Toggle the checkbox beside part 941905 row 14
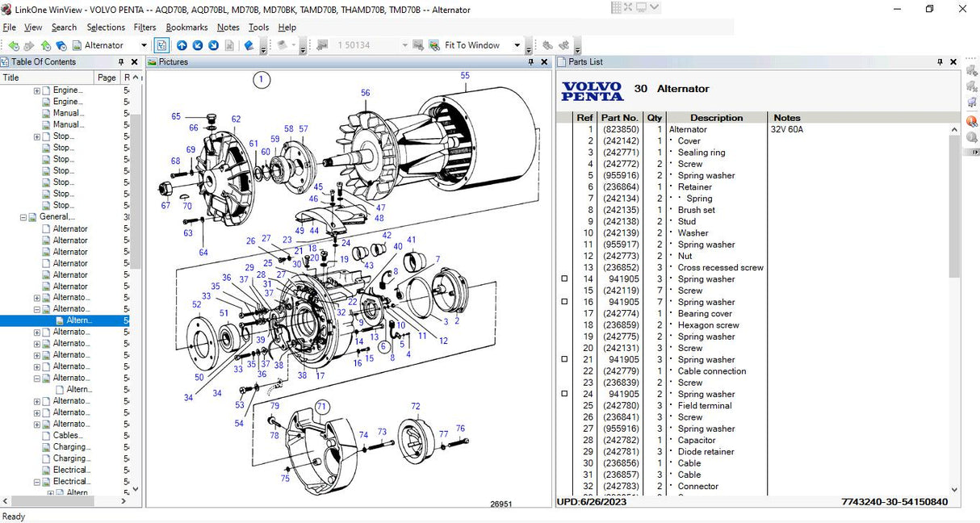The width and height of the screenshot is (980, 523). click(563, 278)
